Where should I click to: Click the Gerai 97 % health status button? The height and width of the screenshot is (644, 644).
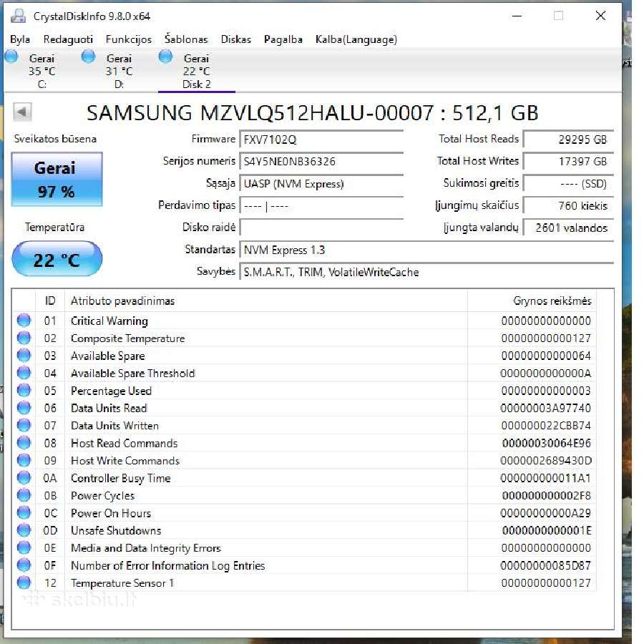point(57,180)
